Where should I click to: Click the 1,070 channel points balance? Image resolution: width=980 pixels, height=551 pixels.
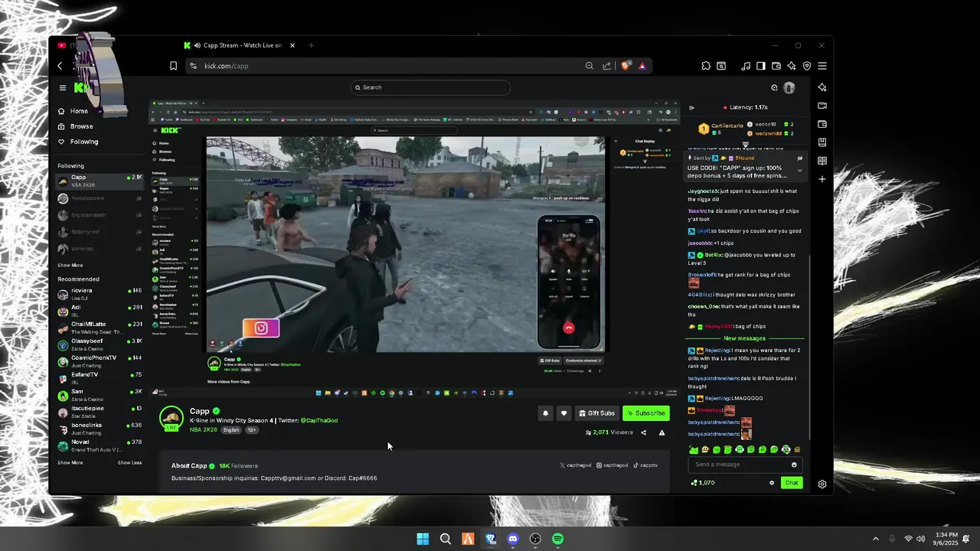click(703, 483)
